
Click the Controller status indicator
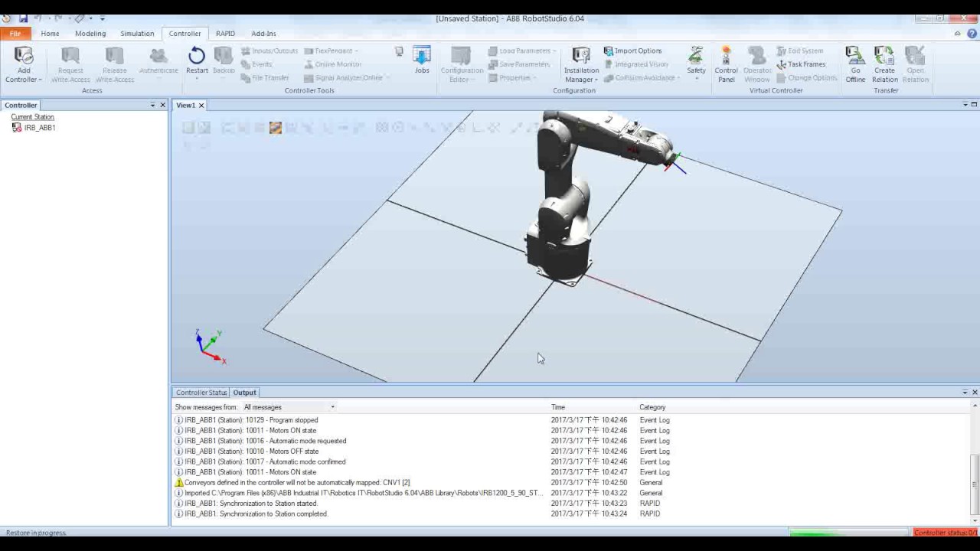coord(945,533)
